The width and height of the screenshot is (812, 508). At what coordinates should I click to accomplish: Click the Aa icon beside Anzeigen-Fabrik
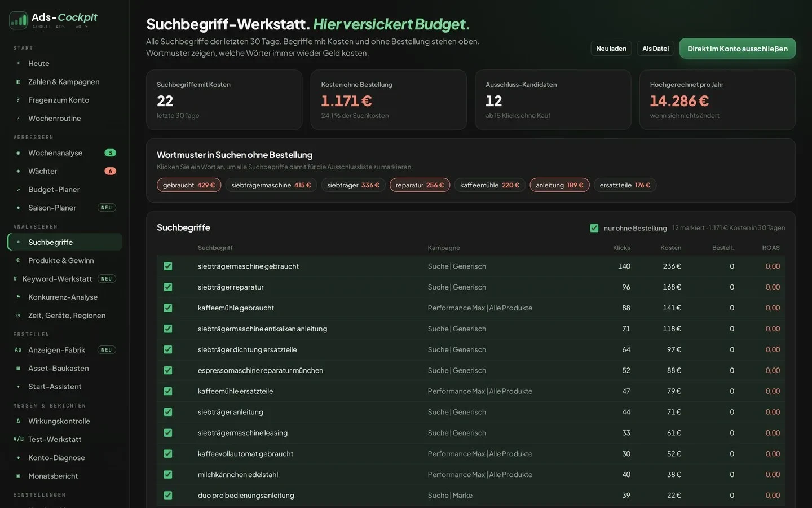point(18,350)
